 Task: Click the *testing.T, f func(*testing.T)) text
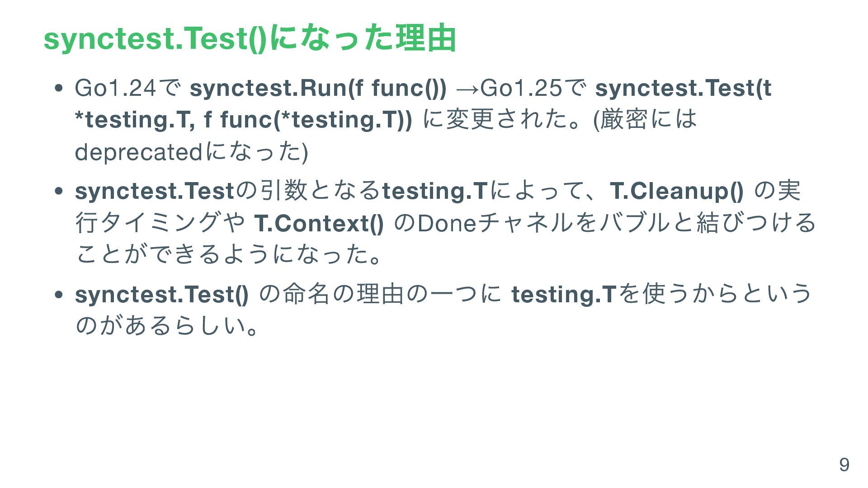point(244,120)
